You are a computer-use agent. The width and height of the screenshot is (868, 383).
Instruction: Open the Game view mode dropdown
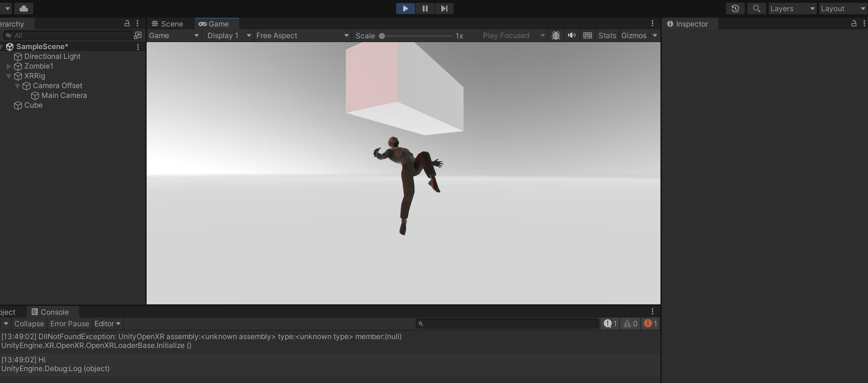click(173, 35)
